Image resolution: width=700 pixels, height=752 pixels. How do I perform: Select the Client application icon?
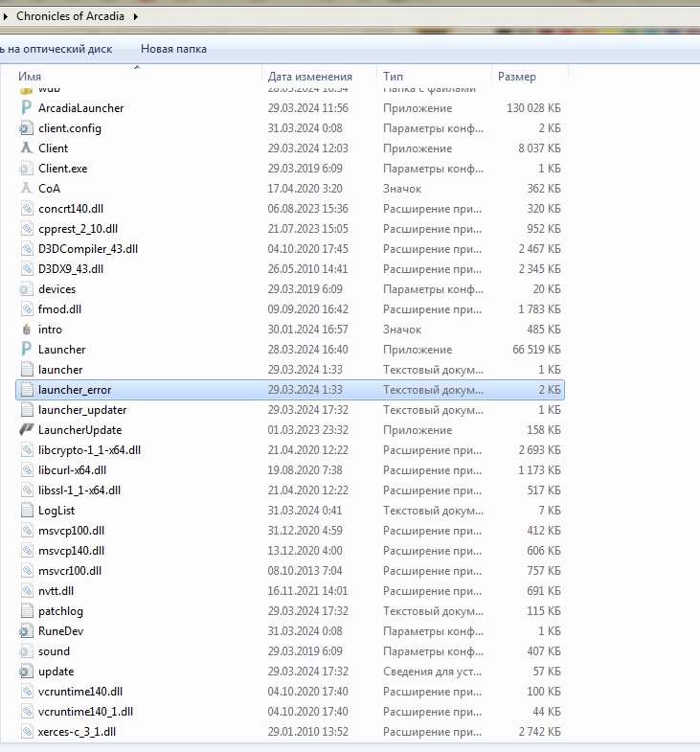pos(27,148)
